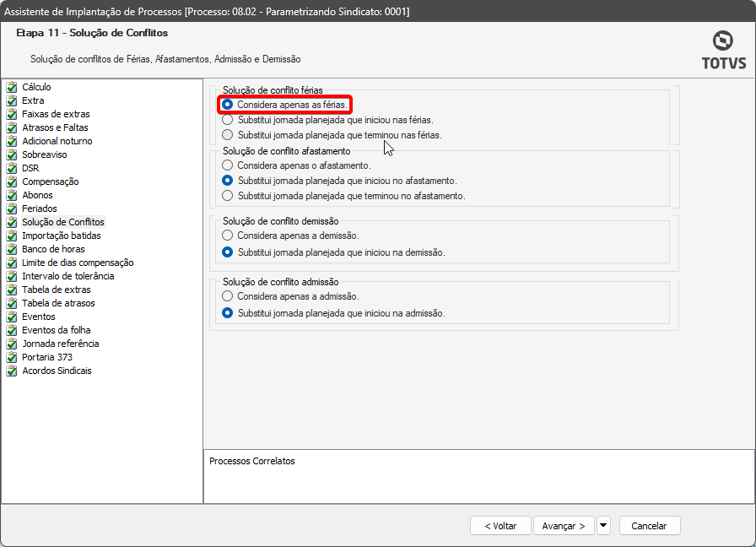
Task: Click the checkmark icon beside Acordos Sindicais
Action: [x=12, y=371]
